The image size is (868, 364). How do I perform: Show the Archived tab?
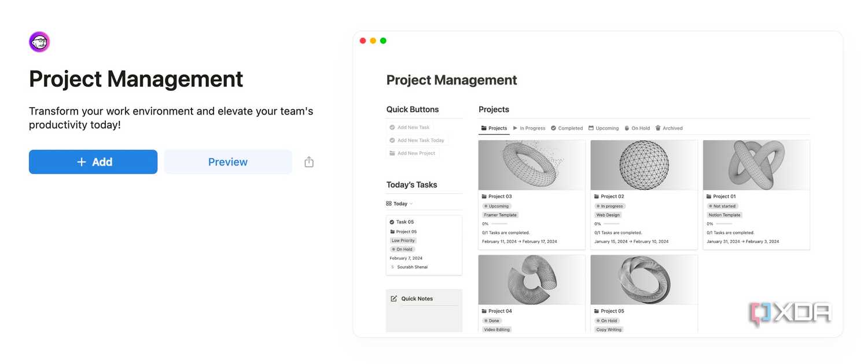click(x=669, y=128)
